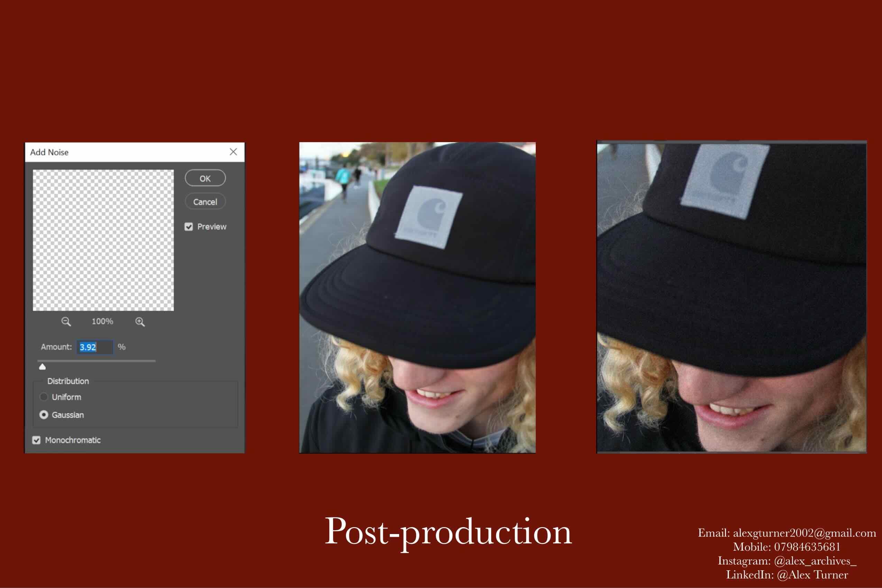The image size is (882, 588).
Task: Click the mobile number line
Action: pyautogui.click(x=787, y=547)
